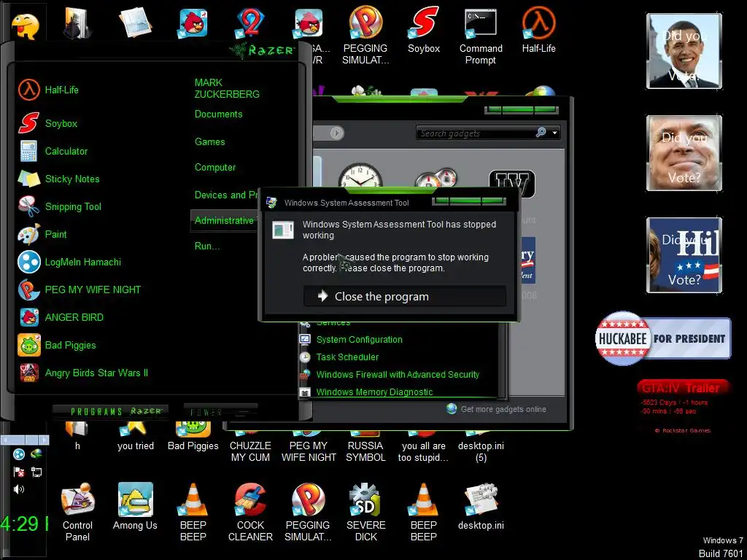
Task: Click the right arrow of the tray scroller
Action: coord(43,440)
